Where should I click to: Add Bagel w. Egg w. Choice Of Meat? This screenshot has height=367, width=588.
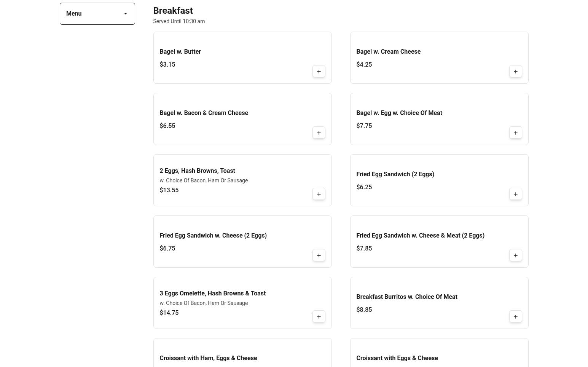point(515,133)
